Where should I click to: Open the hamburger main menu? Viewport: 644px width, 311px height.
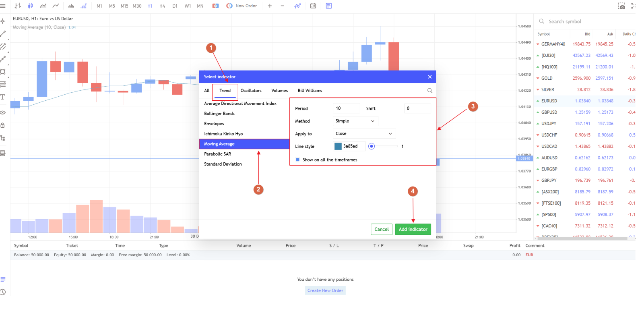click(x=3, y=6)
